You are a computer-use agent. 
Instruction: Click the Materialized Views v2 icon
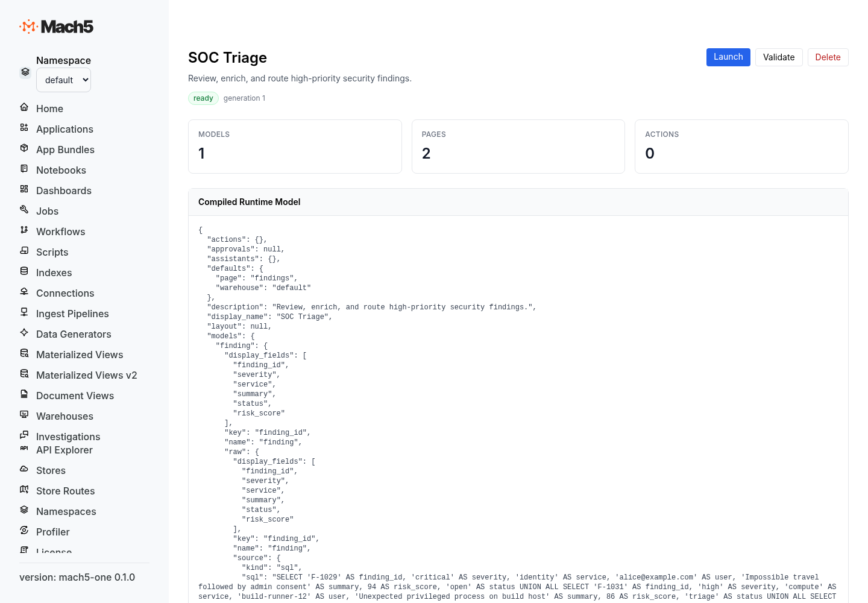[x=24, y=374]
